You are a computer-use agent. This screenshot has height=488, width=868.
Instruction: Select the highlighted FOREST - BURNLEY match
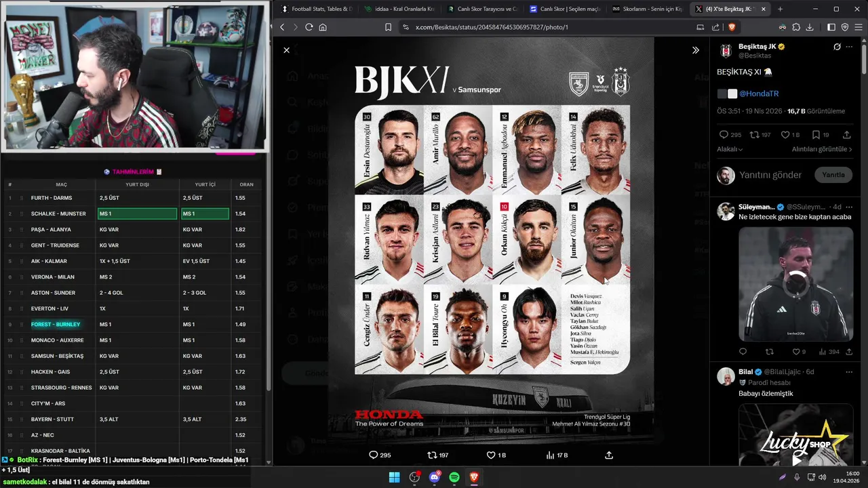pos(56,324)
